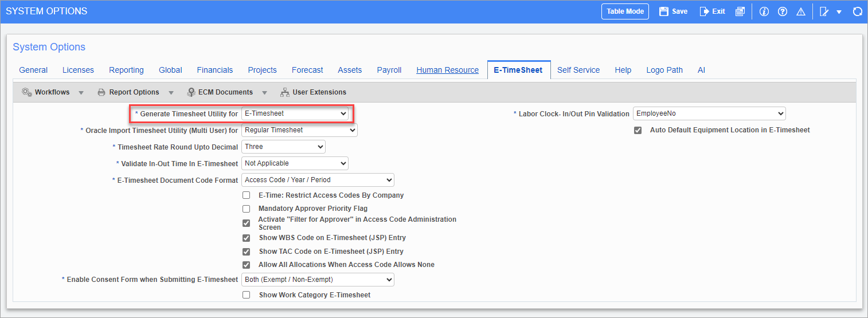Select the E-TimeSheet tab
868x318 pixels.
point(518,70)
